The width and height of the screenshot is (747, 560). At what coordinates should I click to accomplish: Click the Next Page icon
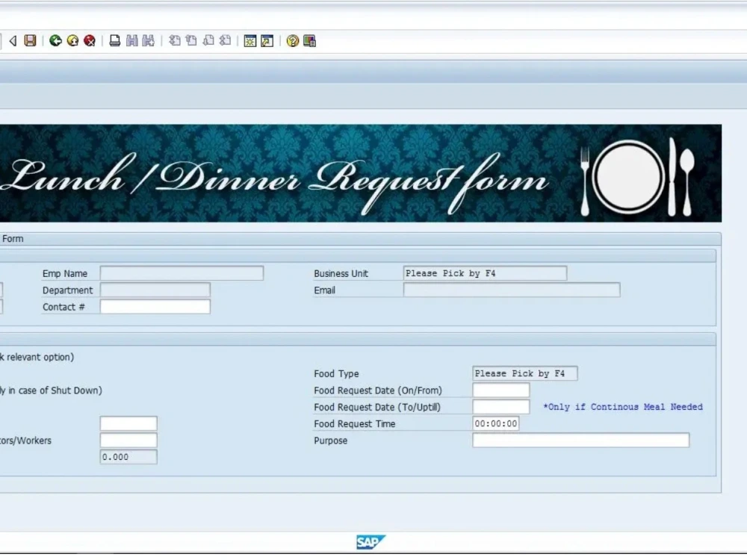208,41
